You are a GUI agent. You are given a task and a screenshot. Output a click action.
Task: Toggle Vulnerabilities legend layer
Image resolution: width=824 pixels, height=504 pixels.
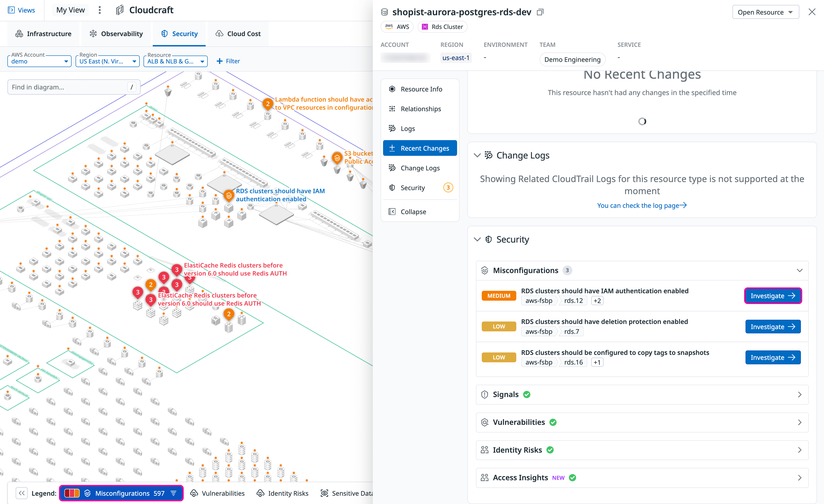tap(217, 493)
